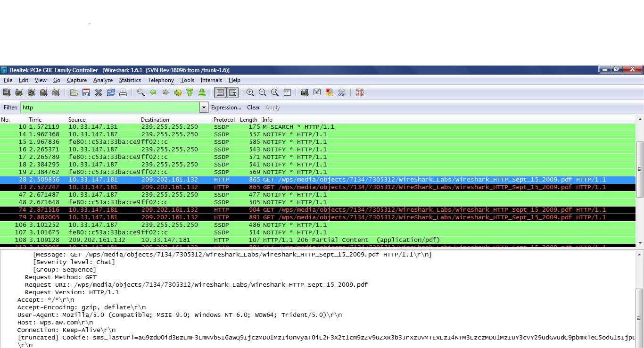Toggle auto scroll in live capture

click(x=232, y=92)
